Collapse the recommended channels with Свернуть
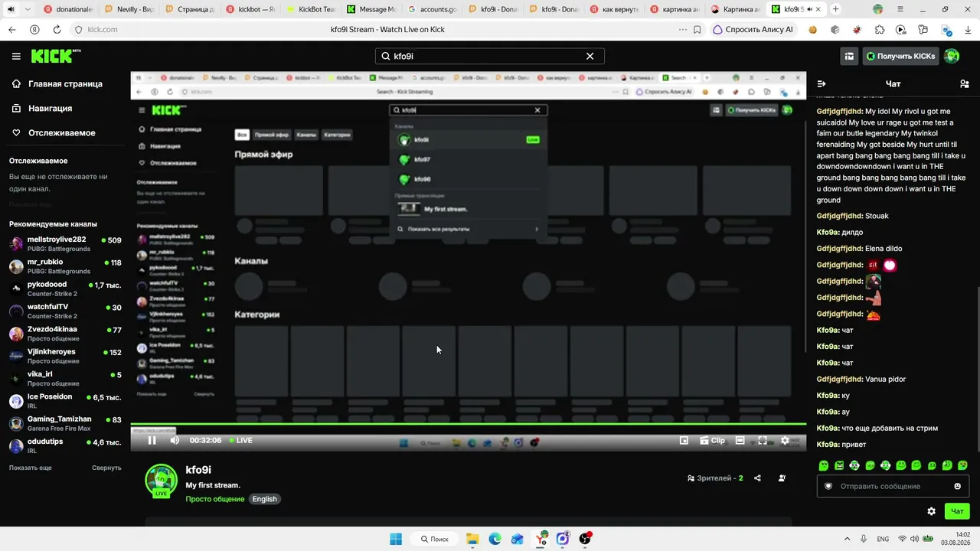 [106, 468]
